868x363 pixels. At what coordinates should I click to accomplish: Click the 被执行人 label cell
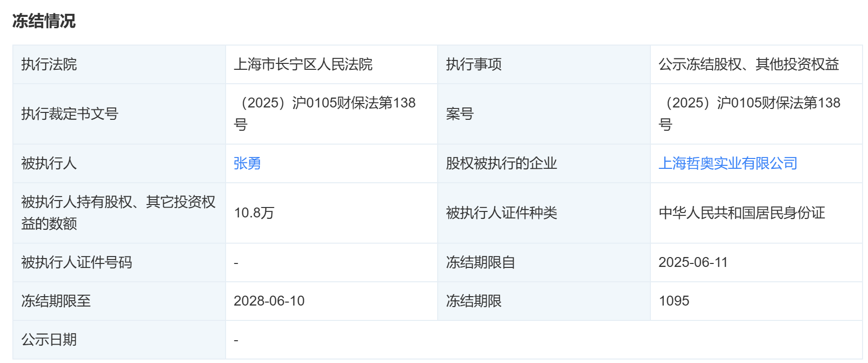(119, 163)
